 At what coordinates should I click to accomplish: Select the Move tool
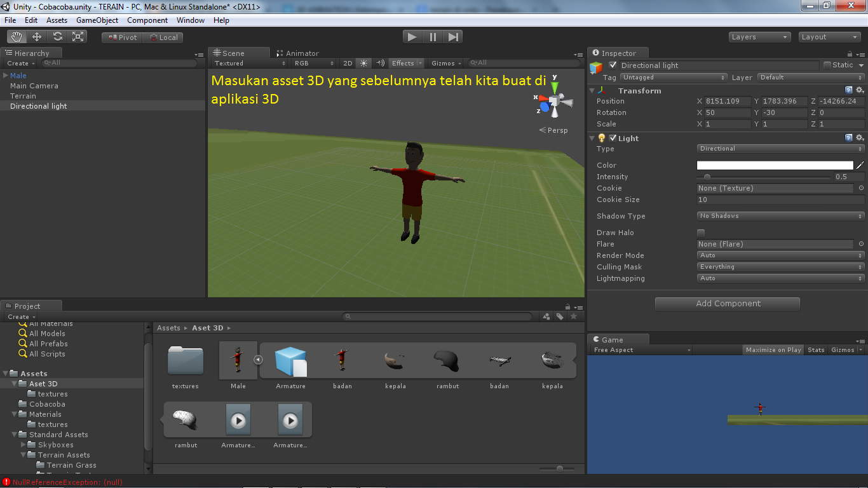(36, 36)
